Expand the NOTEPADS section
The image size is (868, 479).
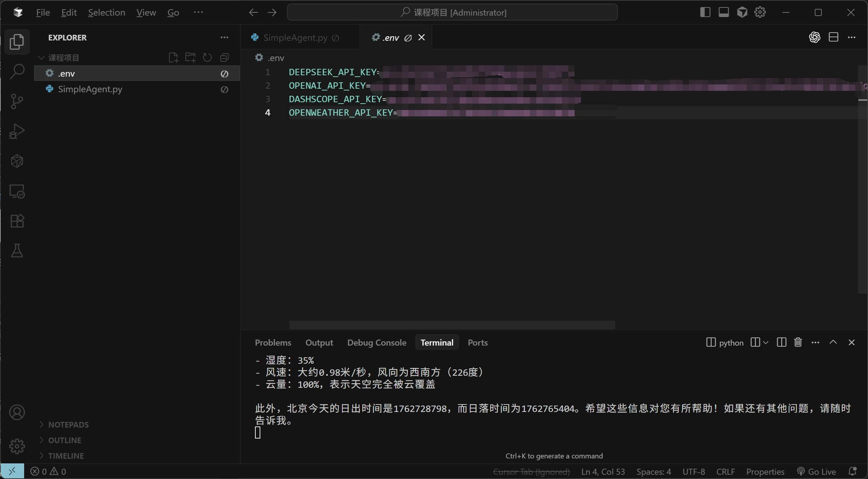point(68,425)
